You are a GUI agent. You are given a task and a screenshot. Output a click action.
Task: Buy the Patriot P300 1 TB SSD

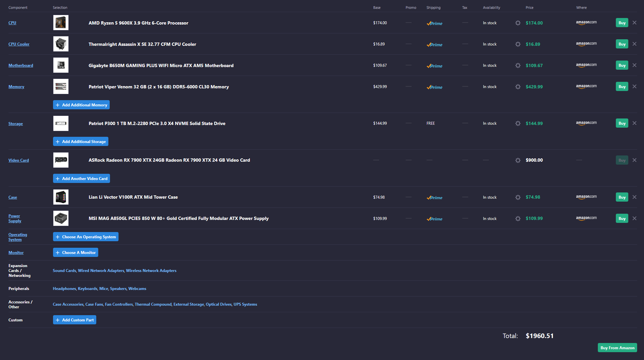[x=622, y=123]
